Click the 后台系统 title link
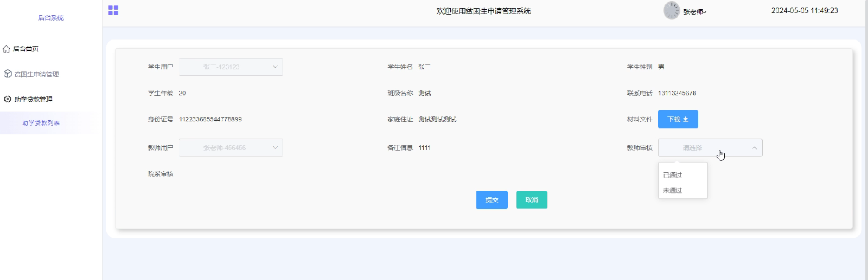This screenshot has height=280, width=868. coord(51,18)
